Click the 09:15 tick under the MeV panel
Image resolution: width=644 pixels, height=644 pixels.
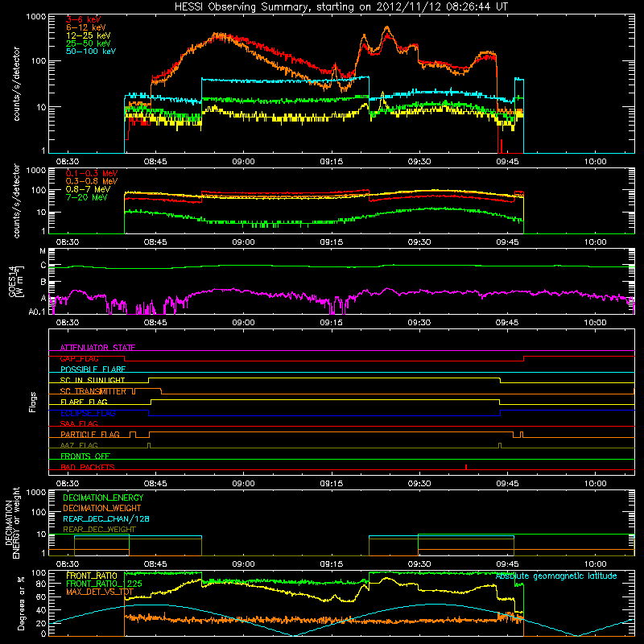coord(332,242)
